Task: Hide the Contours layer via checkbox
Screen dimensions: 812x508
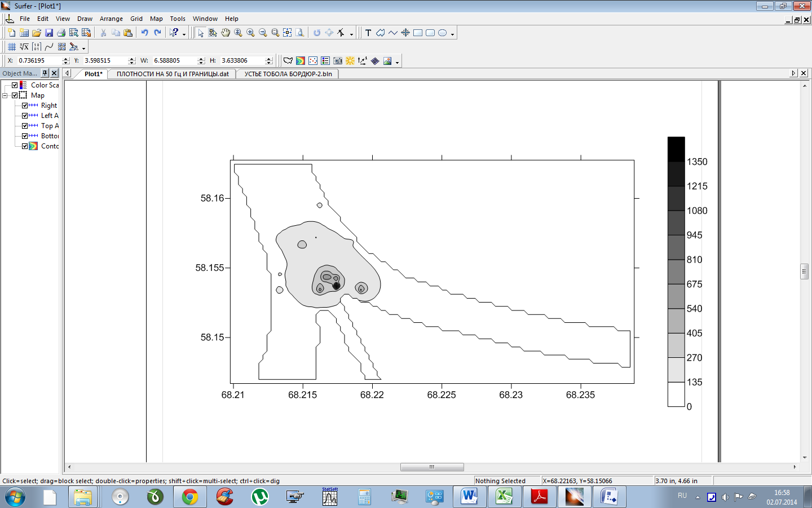Action: click(25, 146)
